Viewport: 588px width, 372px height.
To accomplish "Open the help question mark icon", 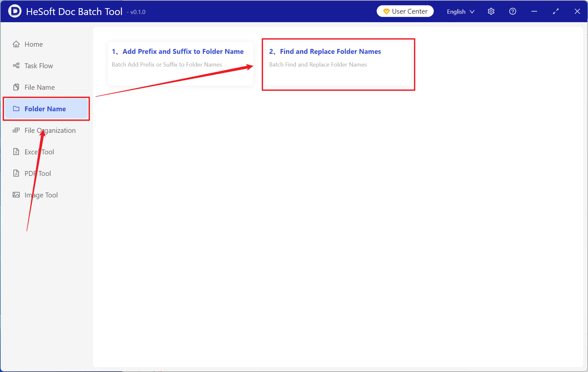I will point(513,11).
